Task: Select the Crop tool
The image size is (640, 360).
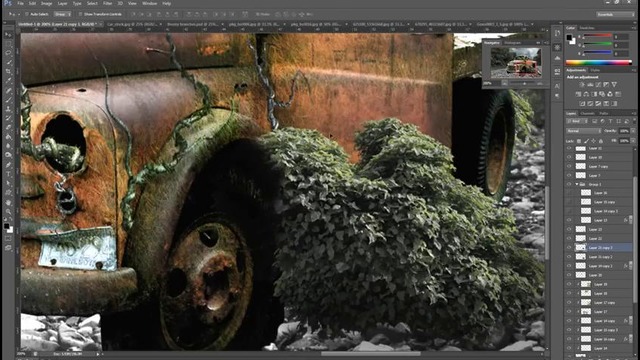Action: click(9, 71)
